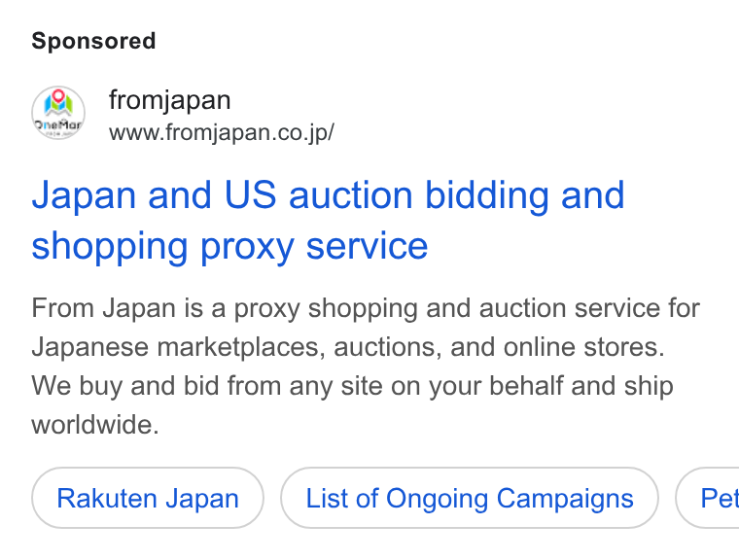The image size is (739, 560).
Task: Click the word 'Rakuten' in the first chip
Action: click(x=108, y=499)
